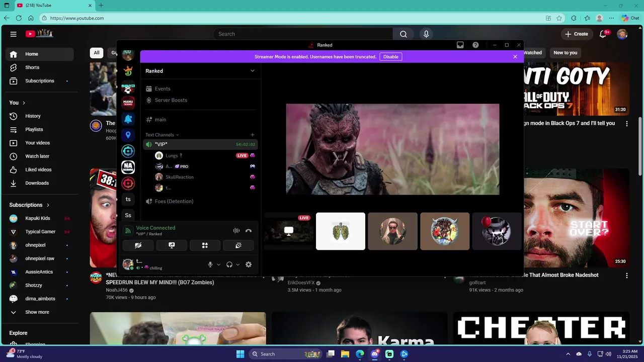Select SkullReaction in voice channel list
644x362 pixels.
(179, 177)
